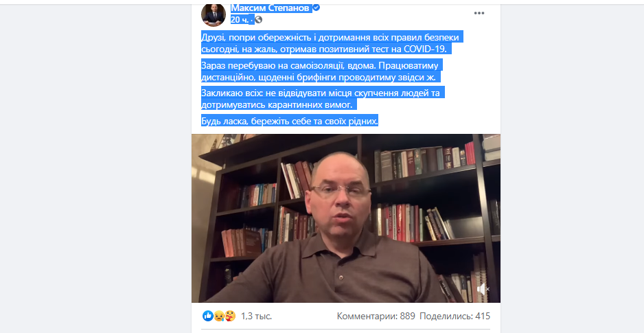
Task: Open the Максим Степанов profile name link
Action: click(x=271, y=8)
